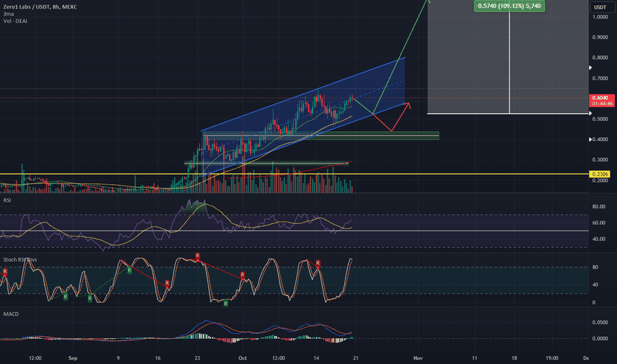Click the MACD pane label

coord(11,314)
